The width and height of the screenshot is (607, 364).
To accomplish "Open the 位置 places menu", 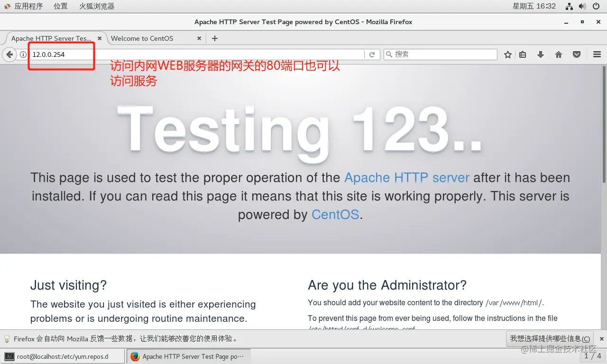I will tap(61, 6).
